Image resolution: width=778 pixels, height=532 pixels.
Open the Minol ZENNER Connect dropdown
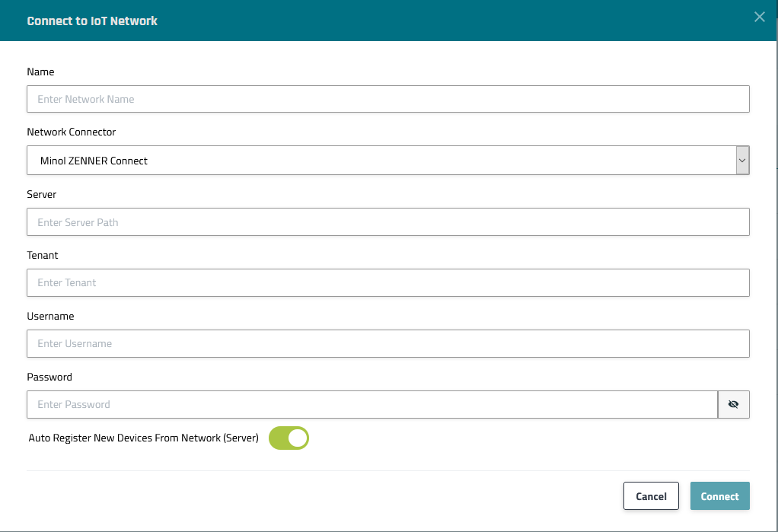[x=381, y=161]
